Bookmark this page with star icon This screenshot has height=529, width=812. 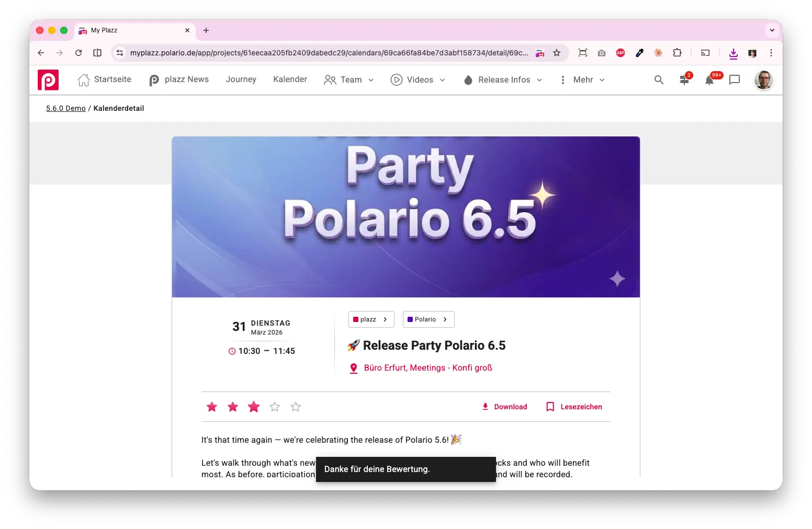557,53
